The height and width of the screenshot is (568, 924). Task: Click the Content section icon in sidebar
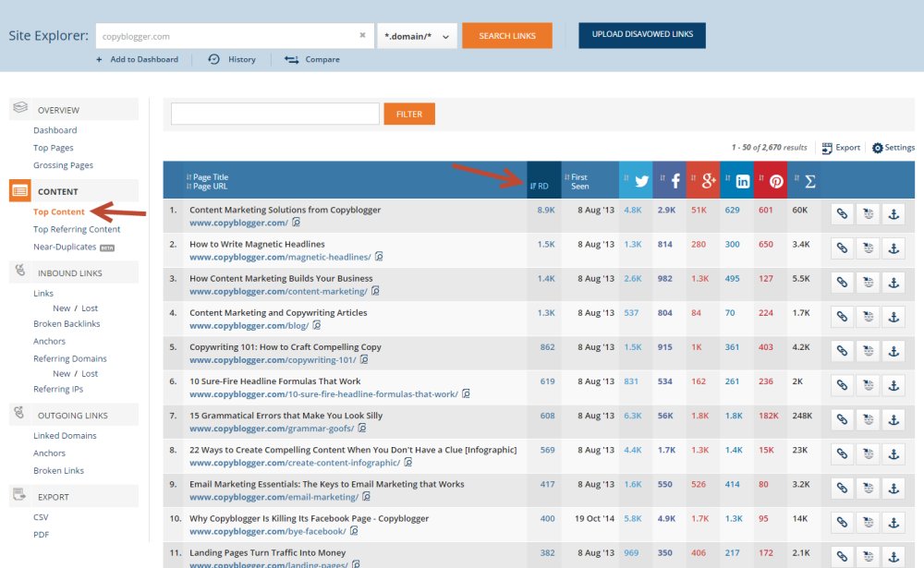click(20, 191)
